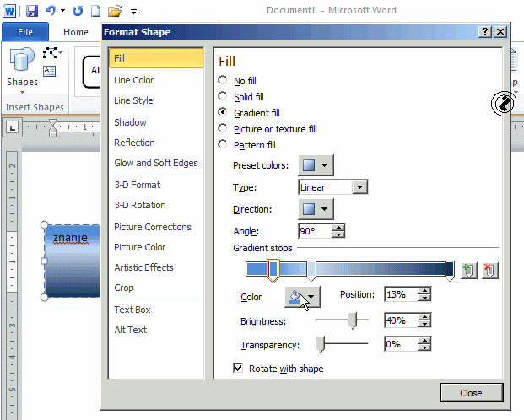524x420 pixels.
Task: Click the Brightness slider handle
Action: coord(353,320)
